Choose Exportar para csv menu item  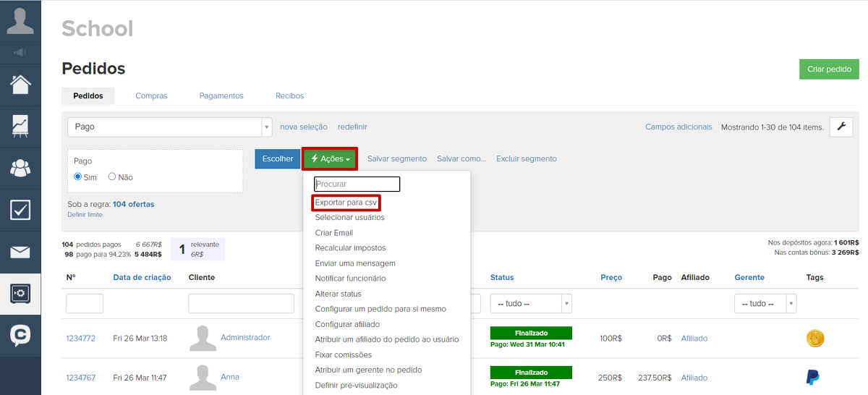tap(346, 203)
